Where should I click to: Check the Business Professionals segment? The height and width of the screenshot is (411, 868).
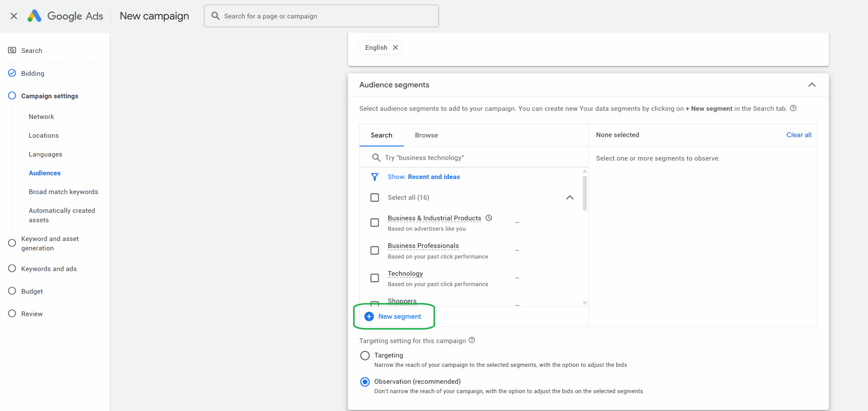[x=375, y=250]
